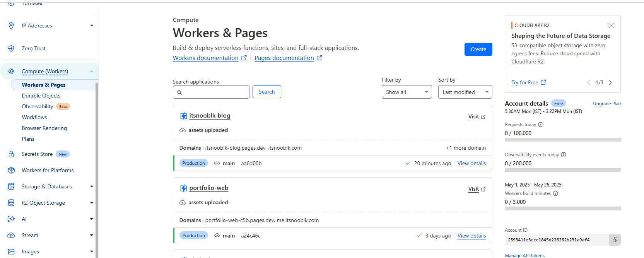The height and width of the screenshot is (258, 644).
Task: Click the Upgrade Plan link
Action: (607, 104)
